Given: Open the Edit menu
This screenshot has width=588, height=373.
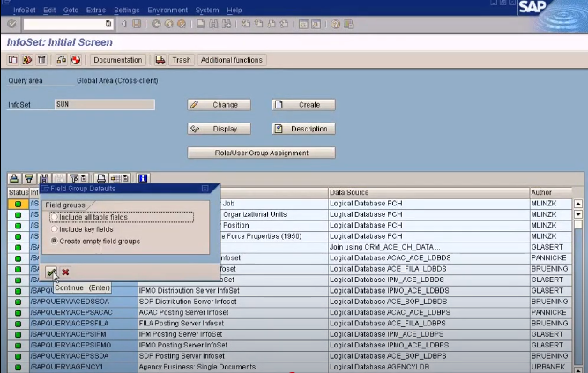Looking at the screenshot, I should point(49,10).
